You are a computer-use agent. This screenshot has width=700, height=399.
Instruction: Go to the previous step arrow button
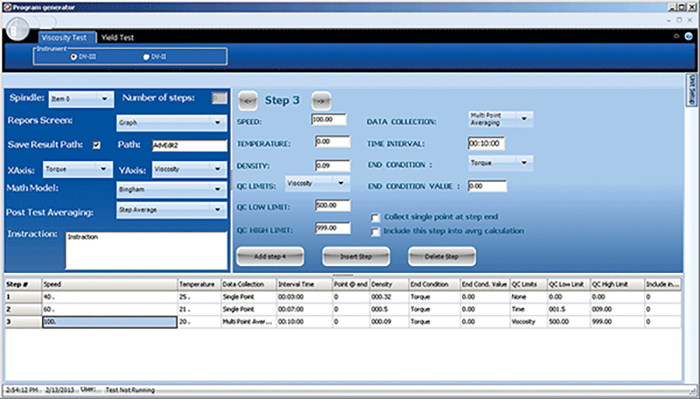click(x=248, y=101)
